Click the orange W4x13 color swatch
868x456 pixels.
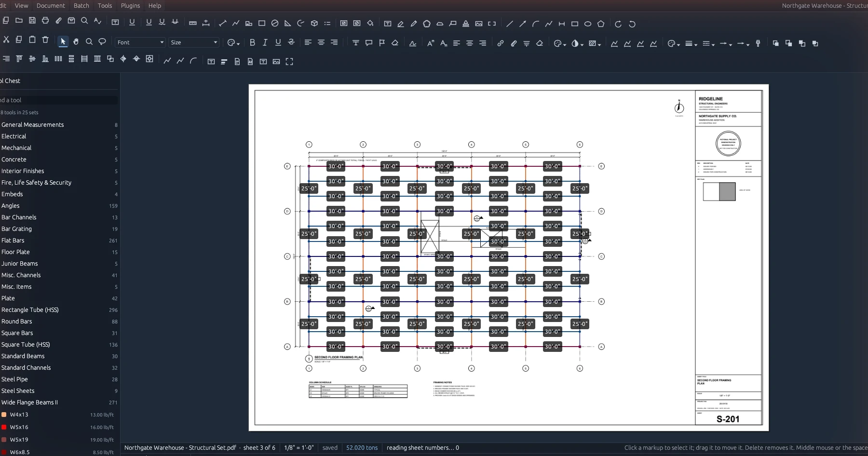coord(4,415)
